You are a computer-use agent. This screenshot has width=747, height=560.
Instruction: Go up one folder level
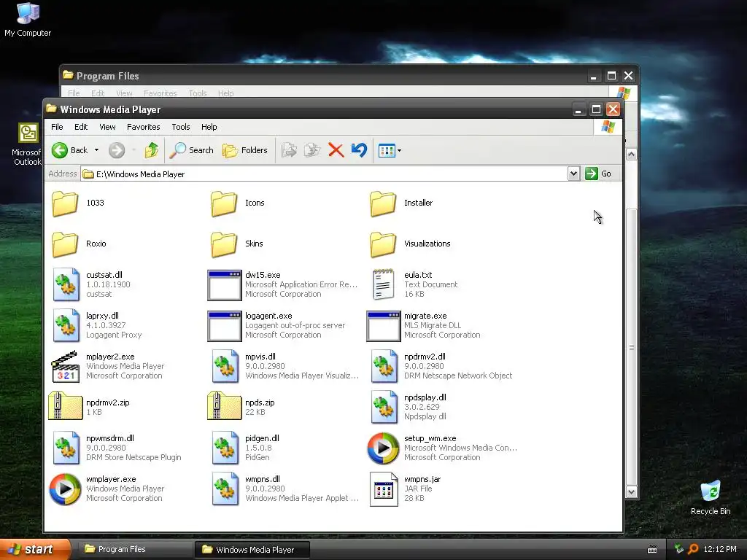(152, 150)
